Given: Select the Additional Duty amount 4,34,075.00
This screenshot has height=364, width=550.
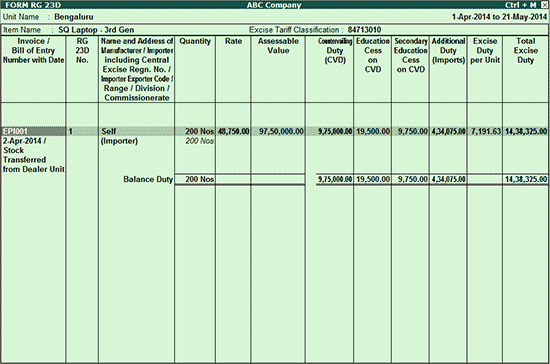Looking at the screenshot, I should 448,131.
